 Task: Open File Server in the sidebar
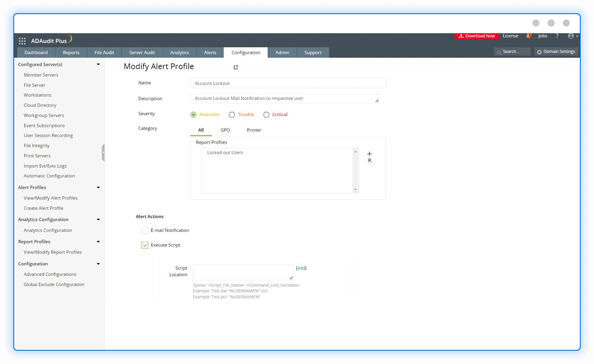(35, 85)
